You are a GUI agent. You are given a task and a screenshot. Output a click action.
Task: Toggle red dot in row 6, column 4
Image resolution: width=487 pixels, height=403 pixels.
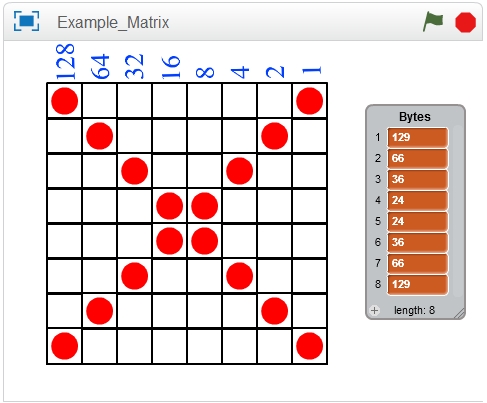pyautogui.click(x=240, y=276)
